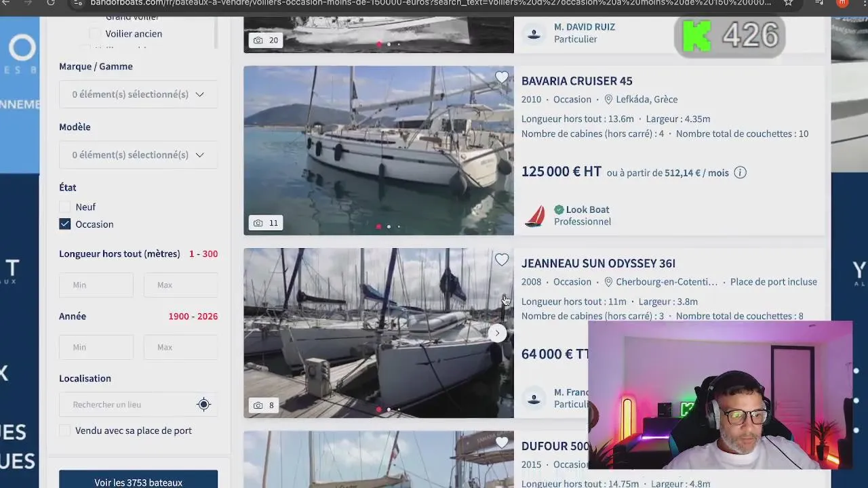Open the Jeanneau camera count badge showing 8
This screenshot has height=488, width=868.
coord(264,405)
